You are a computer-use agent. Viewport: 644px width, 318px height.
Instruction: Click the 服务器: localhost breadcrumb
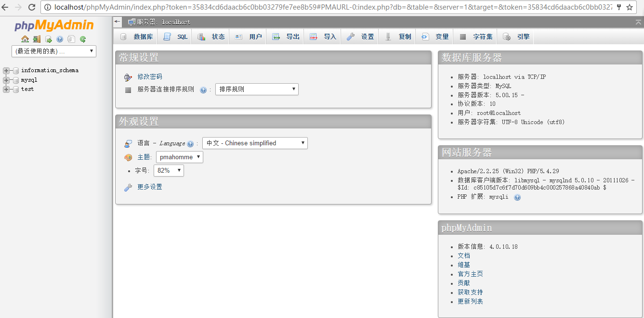pyautogui.click(x=163, y=22)
